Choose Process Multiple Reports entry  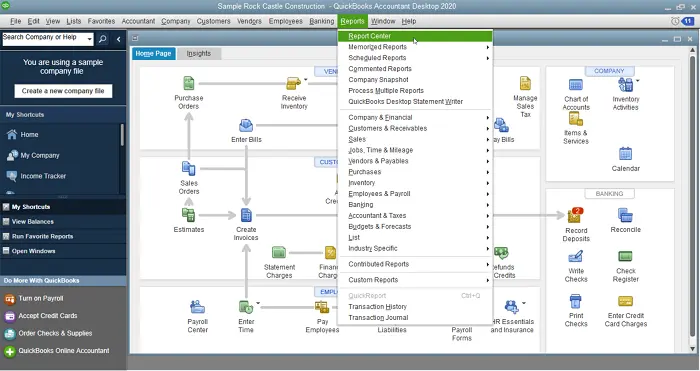point(415,91)
